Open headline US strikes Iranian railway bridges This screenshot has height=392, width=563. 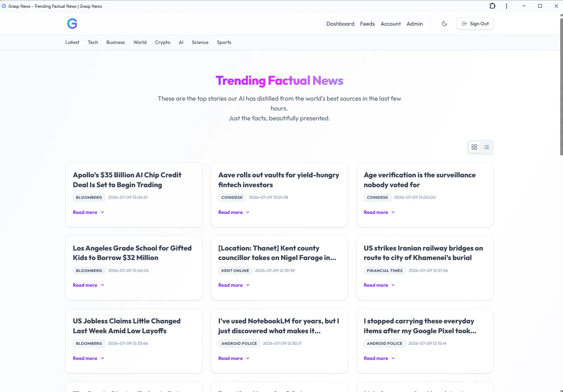[423, 253]
